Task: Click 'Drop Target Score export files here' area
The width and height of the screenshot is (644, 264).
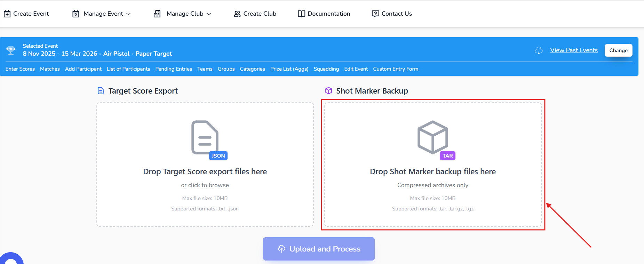Action: click(205, 171)
